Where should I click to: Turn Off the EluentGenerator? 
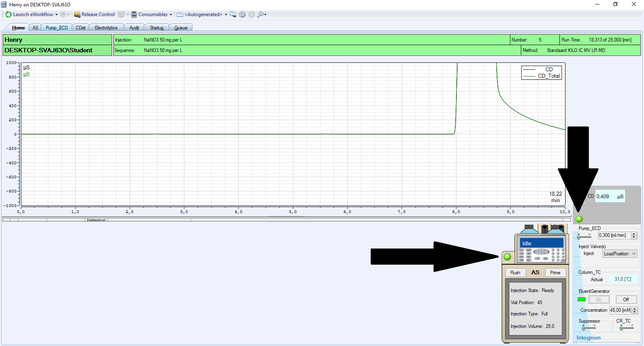tap(626, 300)
